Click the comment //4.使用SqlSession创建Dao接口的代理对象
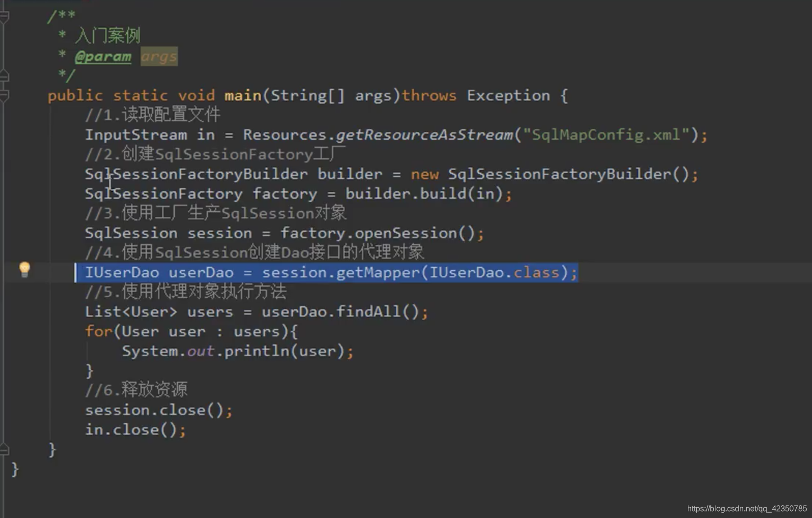Viewport: 812px width, 518px height. pyautogui.click(x=254, y=252)
